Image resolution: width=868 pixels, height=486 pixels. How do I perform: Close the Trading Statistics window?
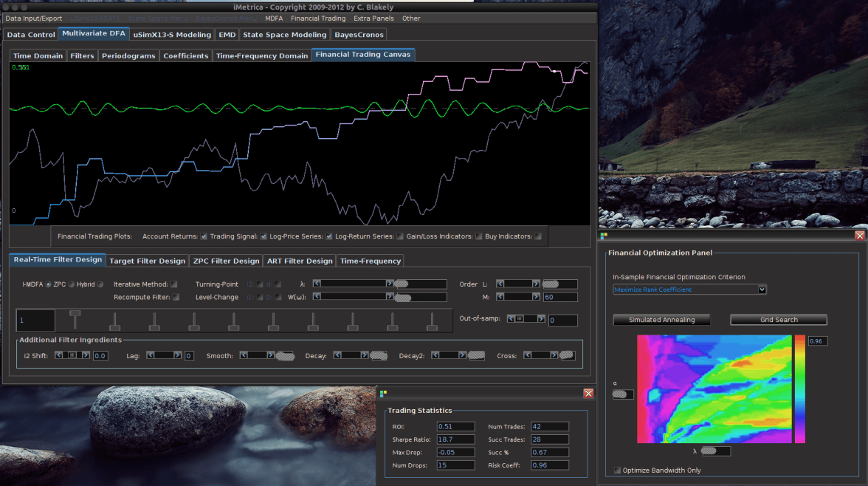point(588,394)
